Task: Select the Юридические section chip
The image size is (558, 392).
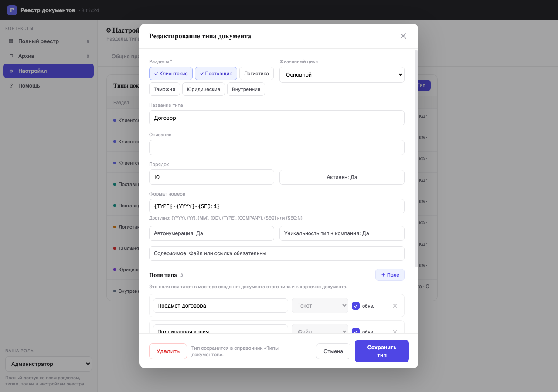Action: pyautogui.click(x=204, y=89)
